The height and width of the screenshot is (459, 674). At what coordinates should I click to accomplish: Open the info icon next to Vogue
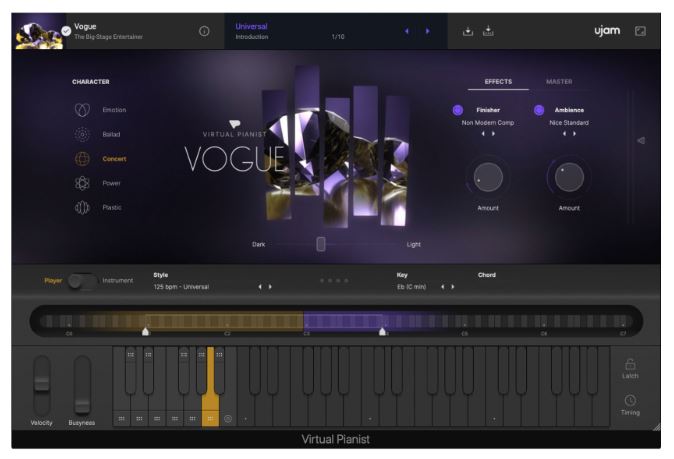tap(204, 31)
